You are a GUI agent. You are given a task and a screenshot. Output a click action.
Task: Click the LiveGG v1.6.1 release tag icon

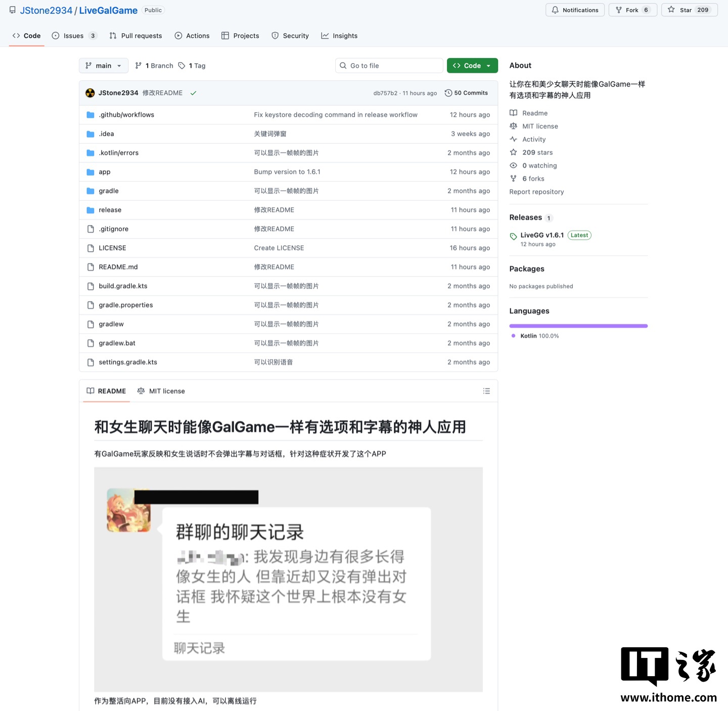513,235
